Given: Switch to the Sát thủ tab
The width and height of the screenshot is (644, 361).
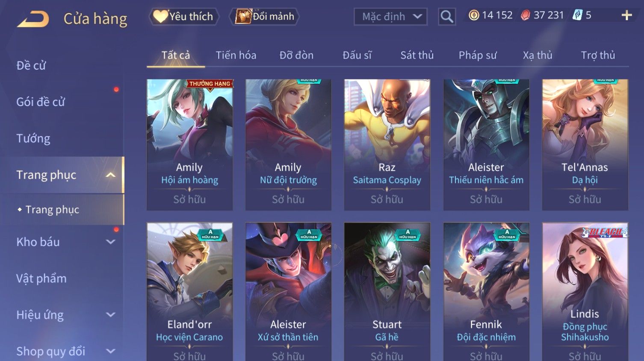Looking at the screenshot, I should 417,55.
